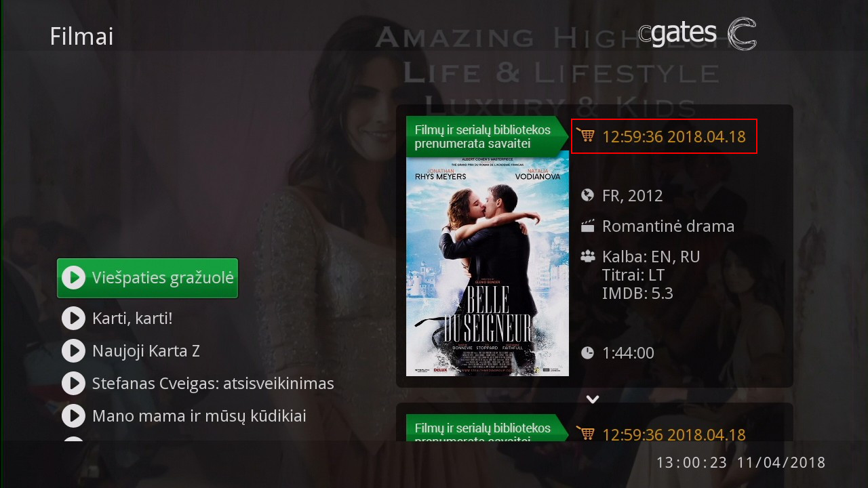Click the Filmai section heading

click(81, 37)
